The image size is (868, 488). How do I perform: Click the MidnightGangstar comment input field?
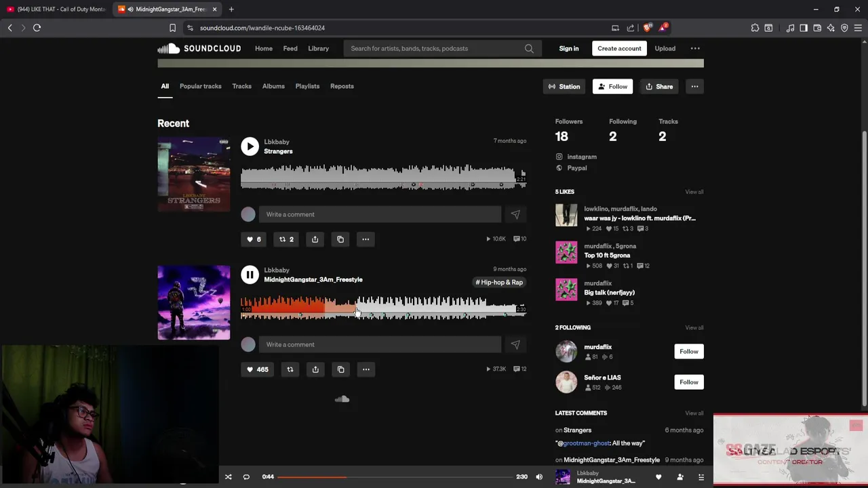380,344
